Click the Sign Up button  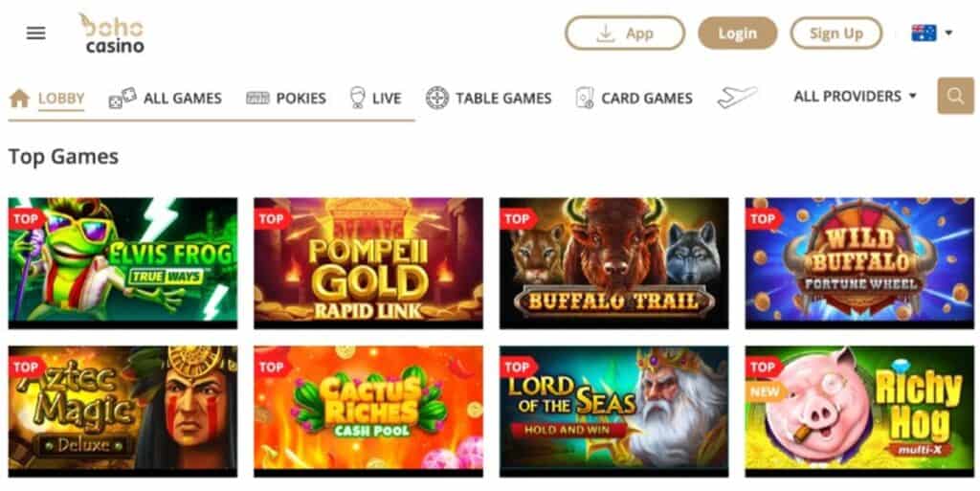(836, 33)
